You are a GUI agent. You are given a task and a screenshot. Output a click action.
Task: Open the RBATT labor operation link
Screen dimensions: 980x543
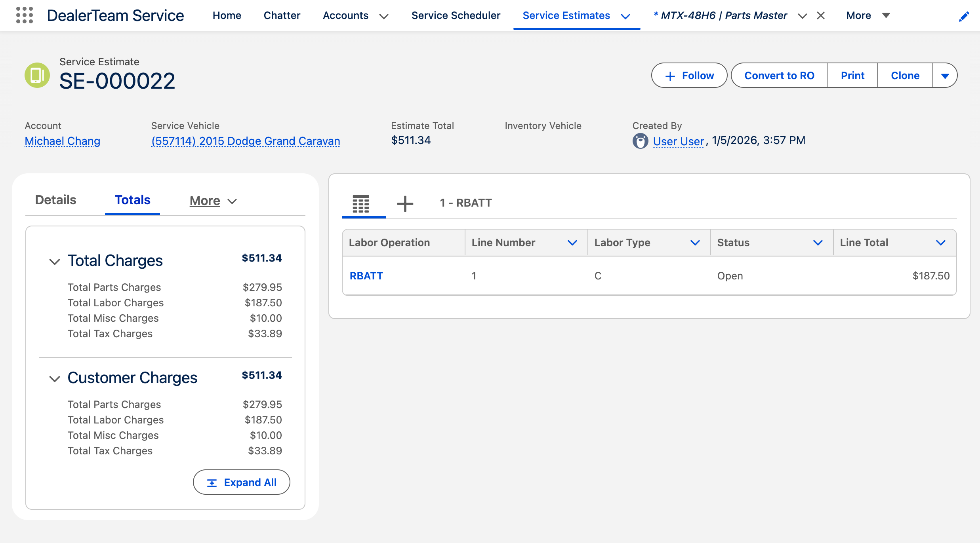coord(366,276)
